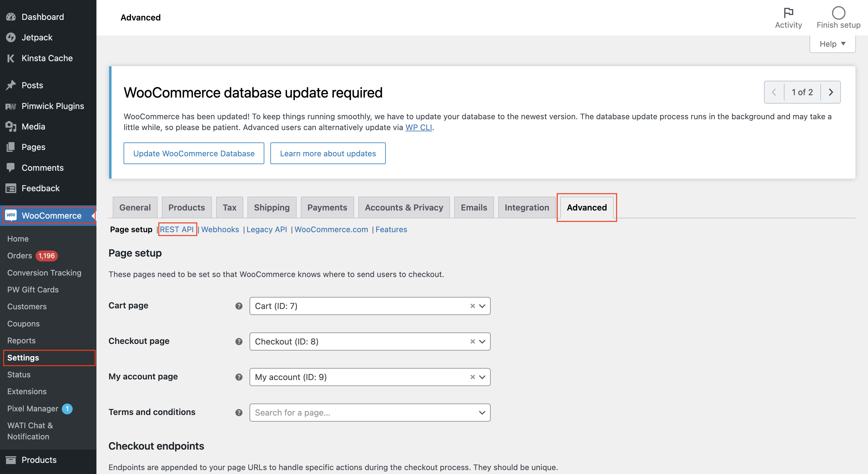Switch to the Products settings tab
Viewport: 868px width, 474px height.
[187, 207]
